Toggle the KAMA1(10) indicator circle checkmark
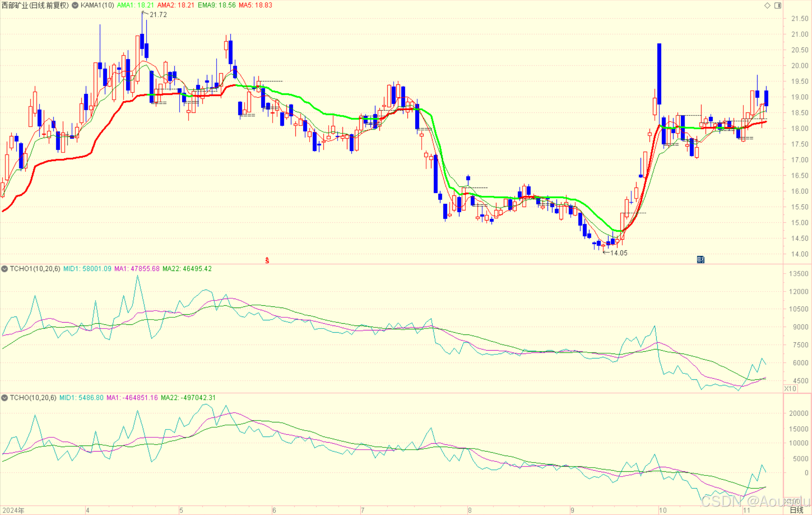Screen dimensions: 812x515 75,5
